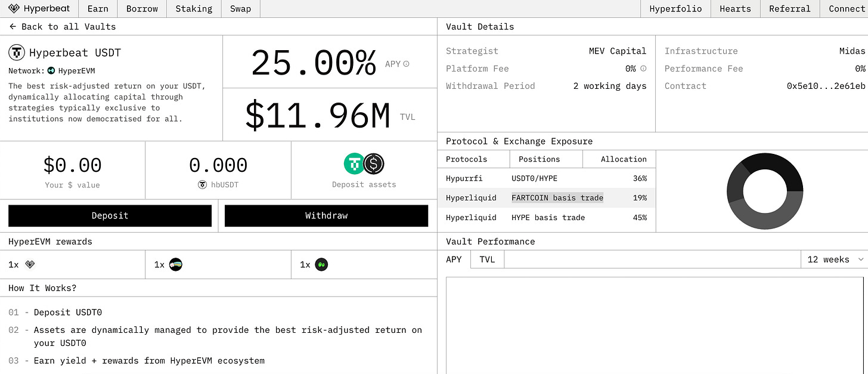Select the FARTCOIN basis trade row

(546, 197)
